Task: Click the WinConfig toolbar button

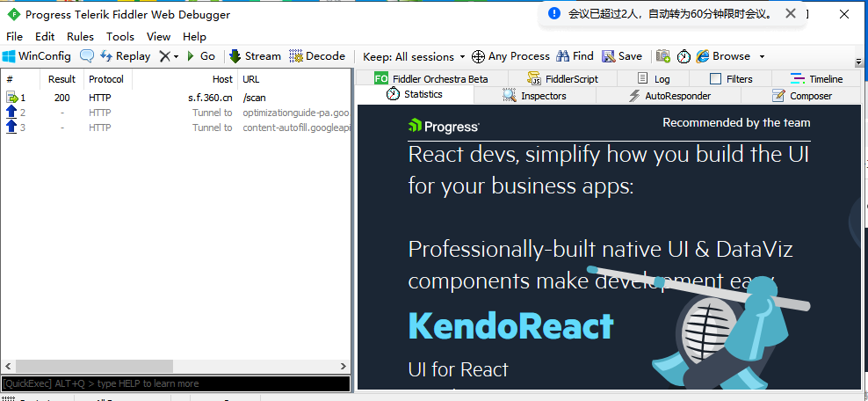Action: [x=37, y=56]
